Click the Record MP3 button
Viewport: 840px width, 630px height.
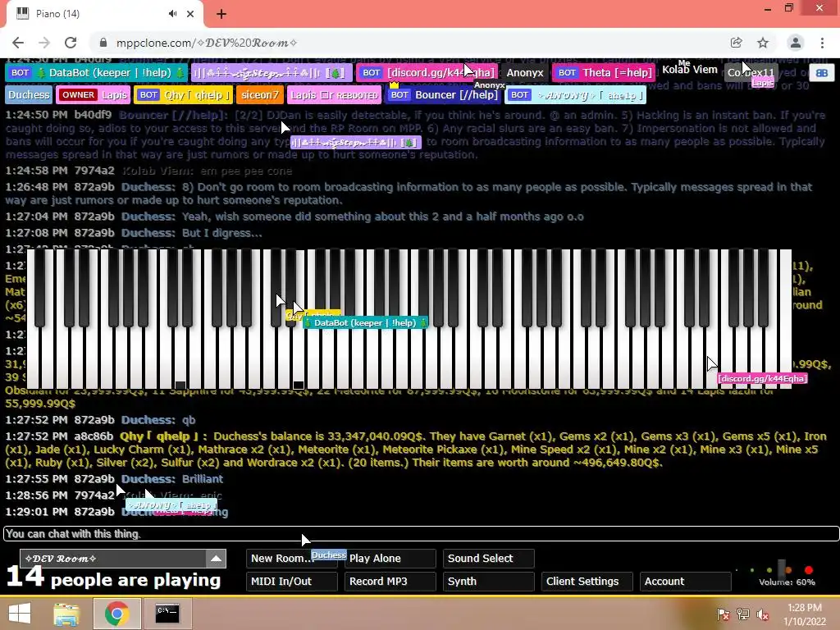pyautogui.click(x=390, y=582)
